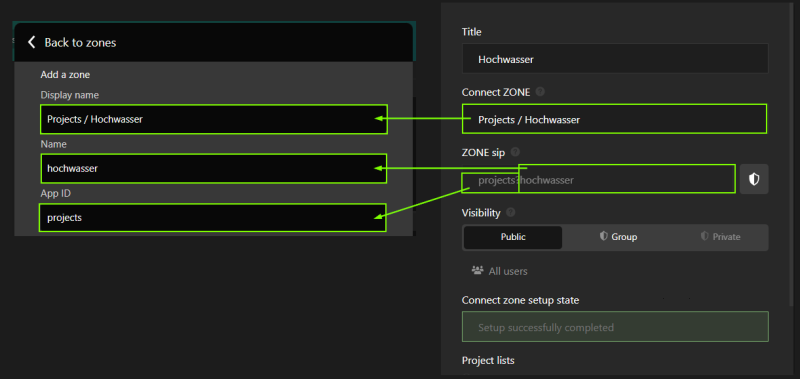Click the Project lists label
Image resolution: width=800 pixels, height=379 pixels.
(488, 360)
